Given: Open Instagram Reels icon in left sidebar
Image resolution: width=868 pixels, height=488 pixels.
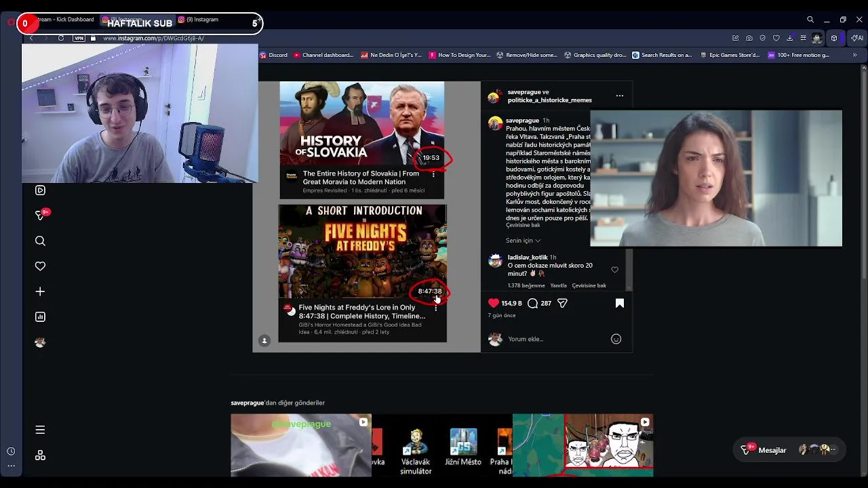Looking at the screenshot, I should pos(40,190).
